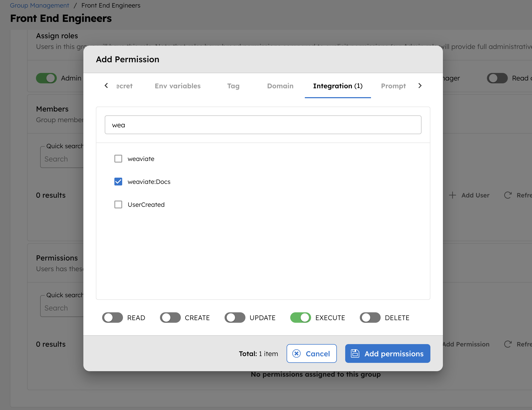Click the left chevron arrow to scroll tabs

(106, 86)
